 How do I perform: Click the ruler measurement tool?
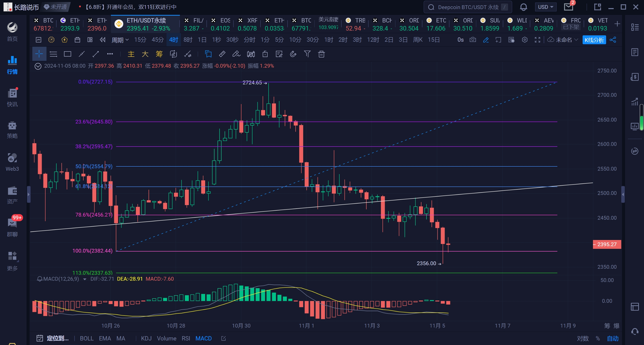pyautogui.click(x=222, y=54)
